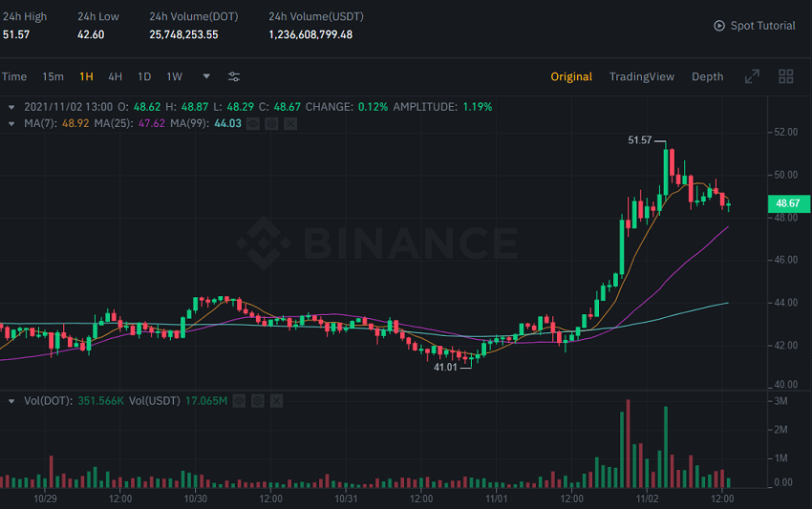812x509 pixels.
Task: Toggle MA indicator visibility eye
Action: click(252, 123)
